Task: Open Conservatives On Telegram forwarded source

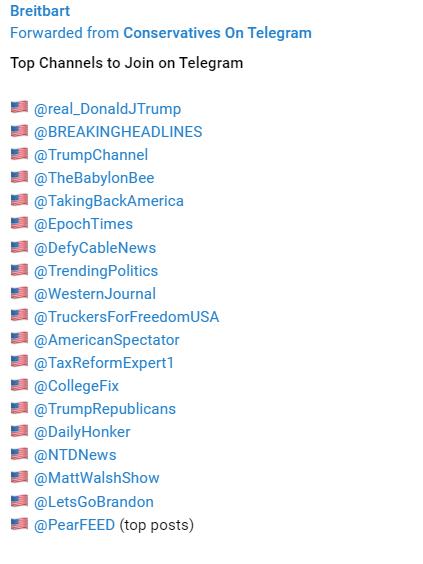Action: pyautogui.click(x=217, y=33)
